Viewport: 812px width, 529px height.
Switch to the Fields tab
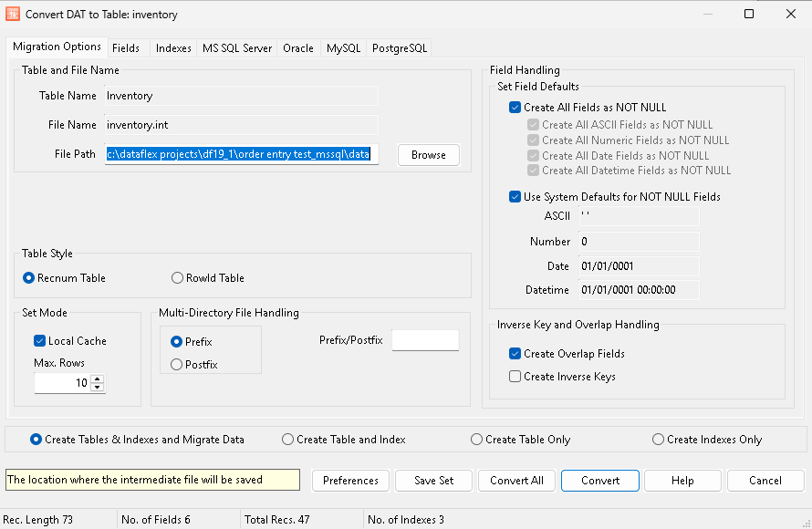(x=126, y=48)
